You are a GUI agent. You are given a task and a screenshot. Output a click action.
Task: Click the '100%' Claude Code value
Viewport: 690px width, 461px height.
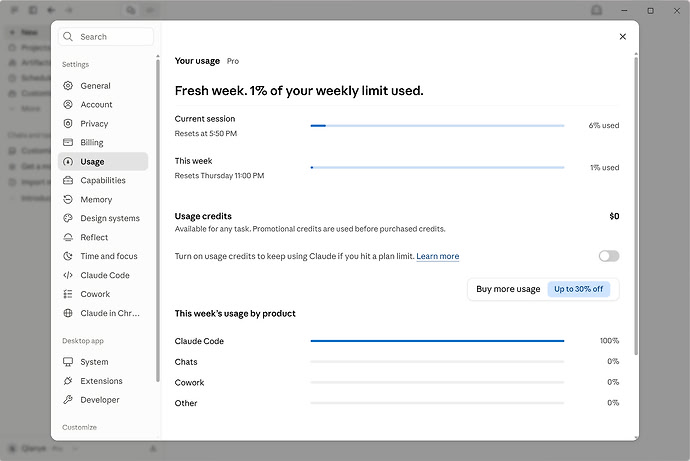pyautogui.click(x=609, y=340)
